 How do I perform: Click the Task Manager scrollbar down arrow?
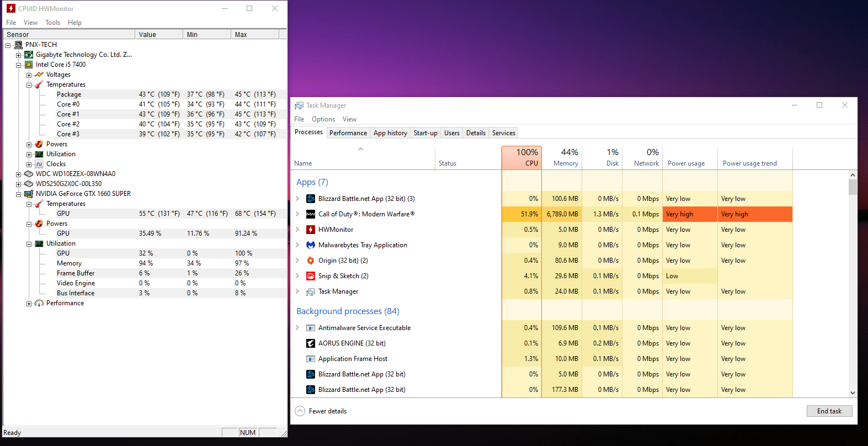point(853,393)
